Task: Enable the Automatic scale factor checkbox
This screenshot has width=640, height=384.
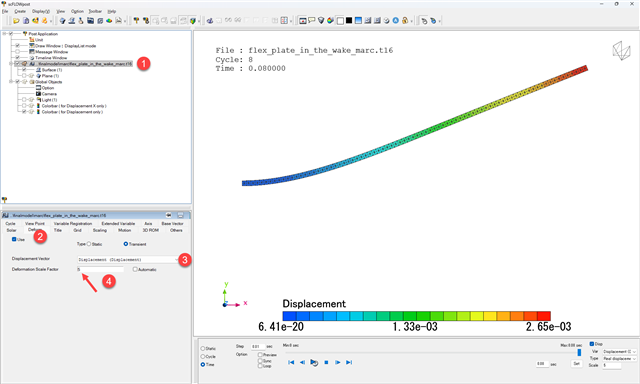Action: (135, 269)
